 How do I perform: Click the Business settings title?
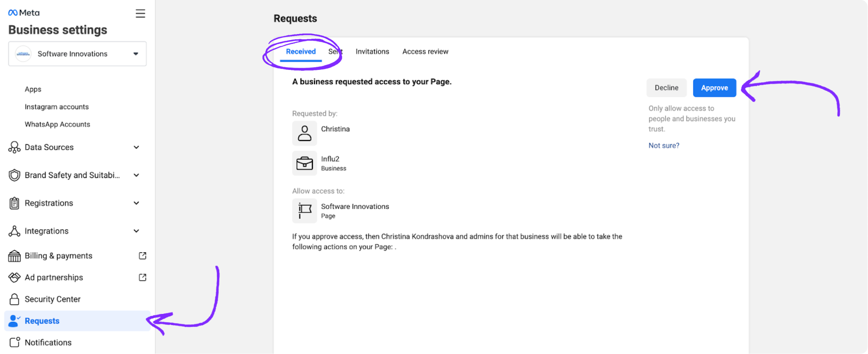(58, 30)
